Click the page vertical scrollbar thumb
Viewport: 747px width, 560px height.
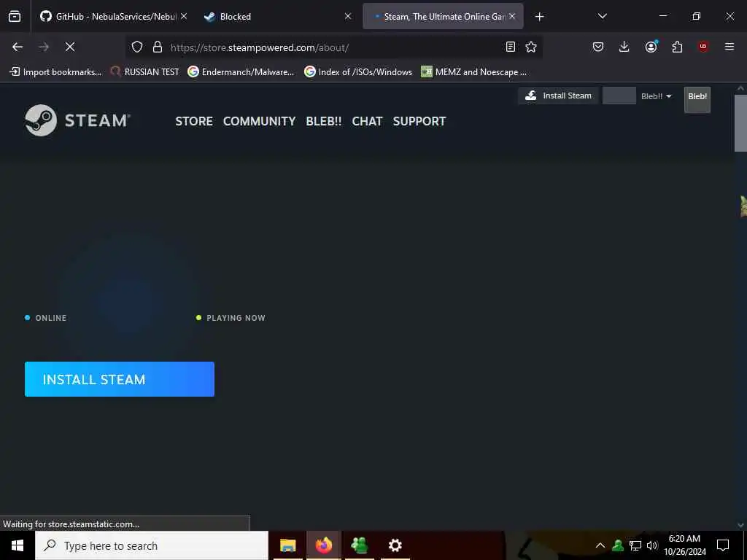tap(740, 122)
